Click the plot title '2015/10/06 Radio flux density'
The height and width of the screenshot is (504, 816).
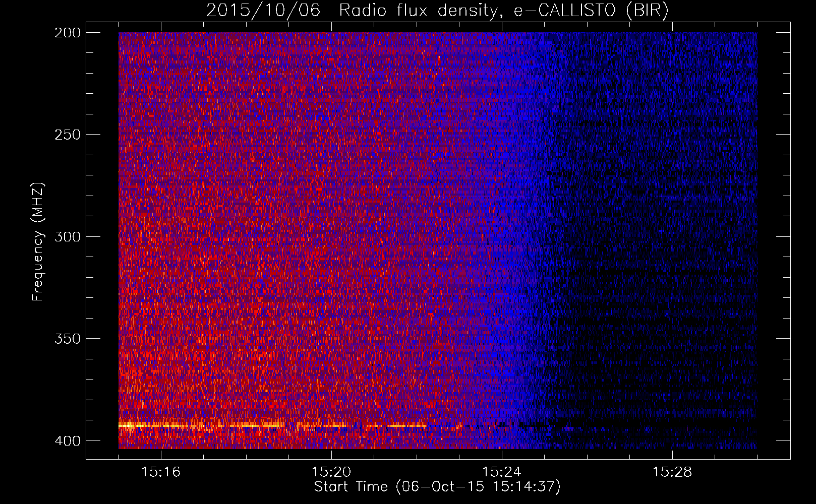tap(437, 10)
